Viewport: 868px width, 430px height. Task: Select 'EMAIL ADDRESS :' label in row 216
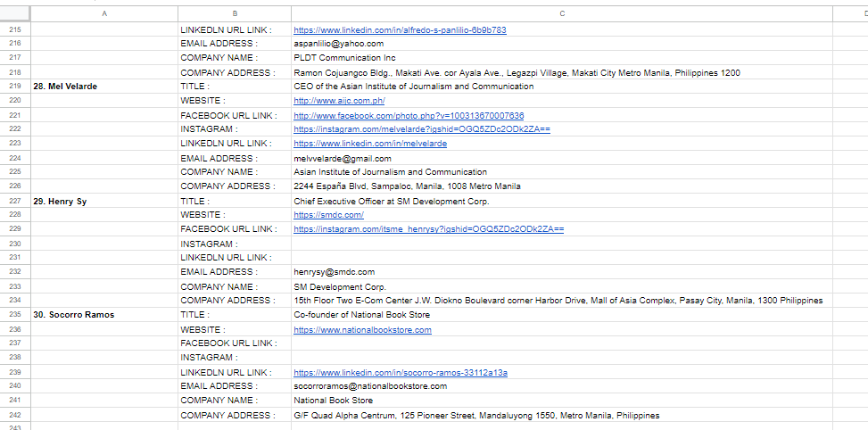[235, 43]
